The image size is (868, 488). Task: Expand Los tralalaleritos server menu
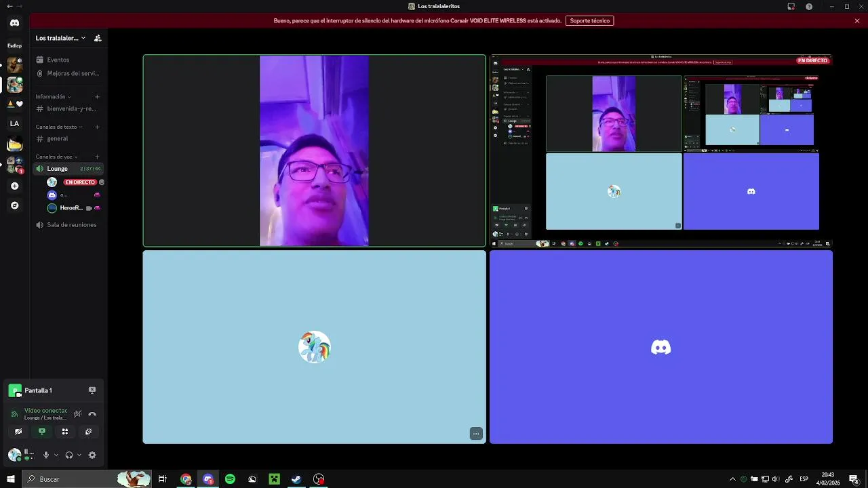(x=61, y=38)
